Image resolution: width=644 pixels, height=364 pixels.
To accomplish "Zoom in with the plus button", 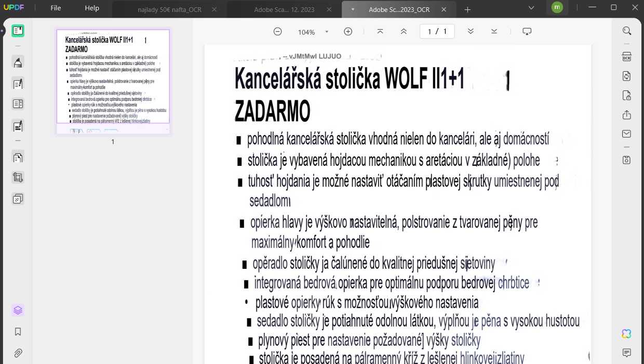I will click(x=348, y=32).
